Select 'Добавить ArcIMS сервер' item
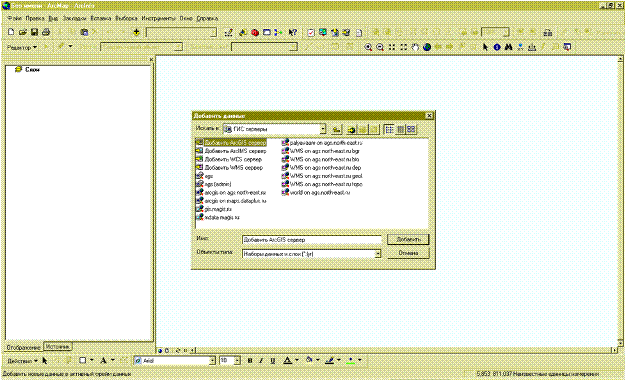This screenshot has height=381, width=626. coord(231,151)
